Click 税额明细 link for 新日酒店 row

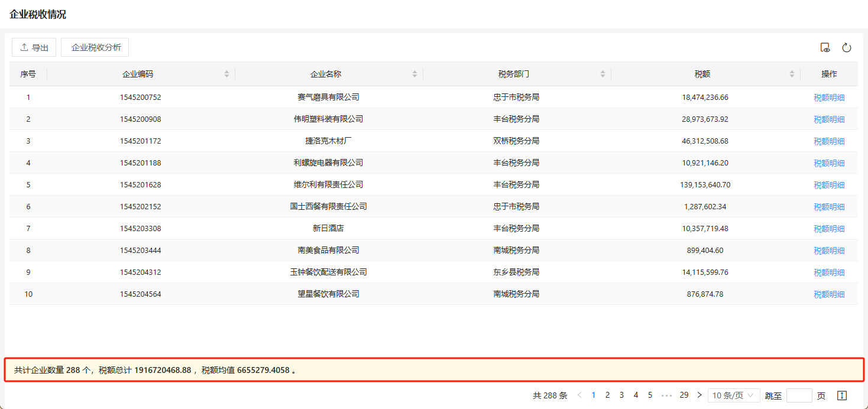[829, 229]
